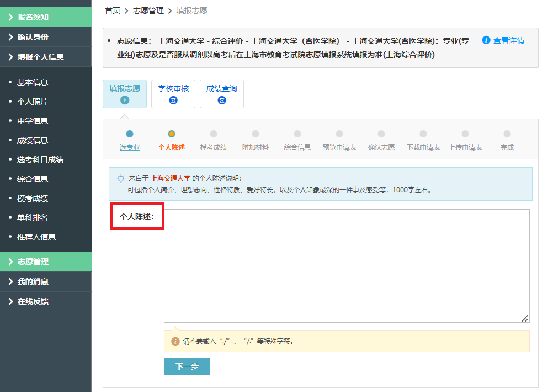543x392 pixels.
Task: Expand the 我的消息 sidebar section
Action: click(x=46, y=282)
